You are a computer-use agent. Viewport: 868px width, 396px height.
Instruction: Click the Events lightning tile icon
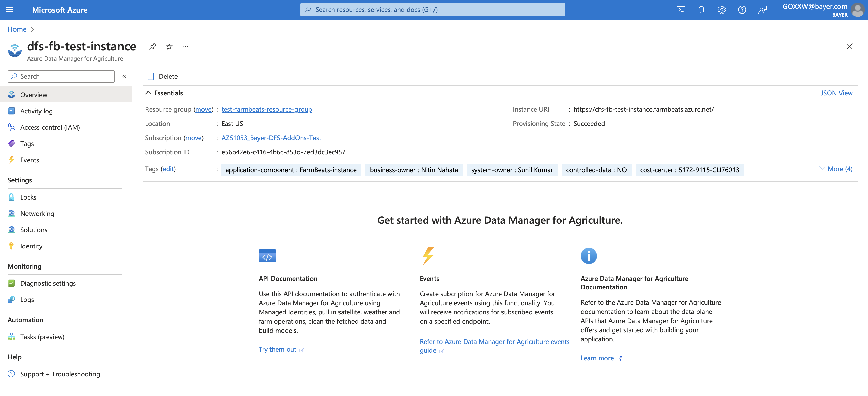click(428, 256)
